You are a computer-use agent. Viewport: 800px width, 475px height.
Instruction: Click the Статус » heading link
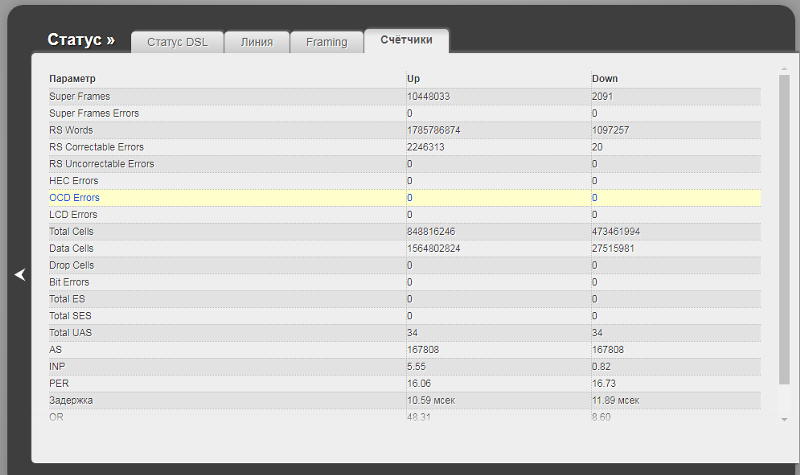(81, 40)
